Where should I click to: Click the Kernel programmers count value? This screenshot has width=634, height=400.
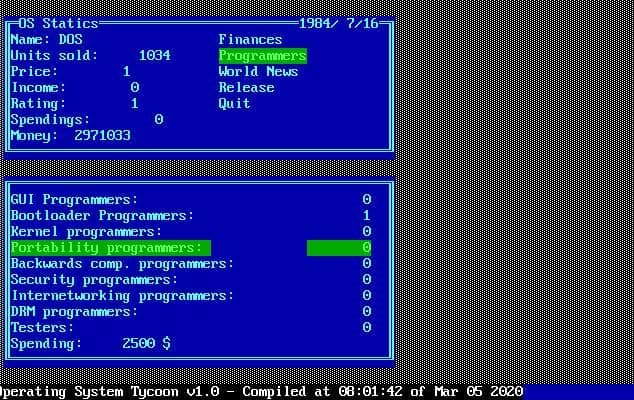pos(366,231)
